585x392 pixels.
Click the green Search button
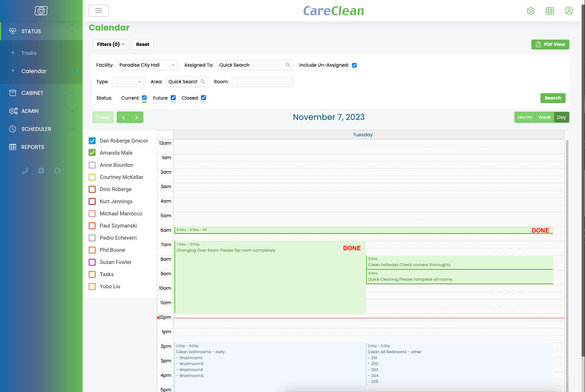click(553, 98)
